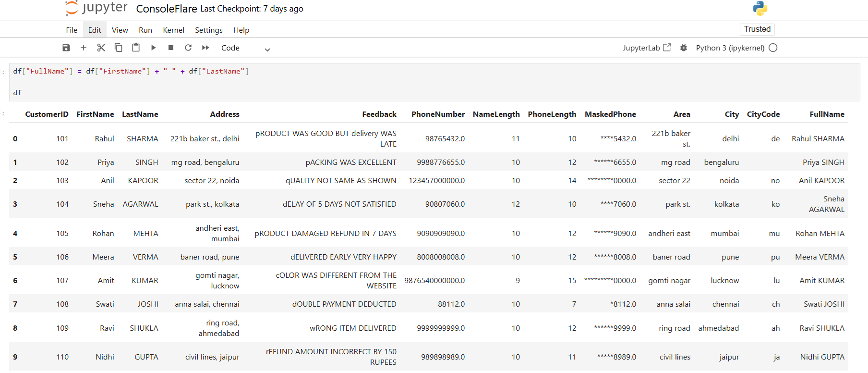The height and width of the screenshot is (373, 868).
Task: Click the Jupyter logo
Action: click(x=96, y=8)
